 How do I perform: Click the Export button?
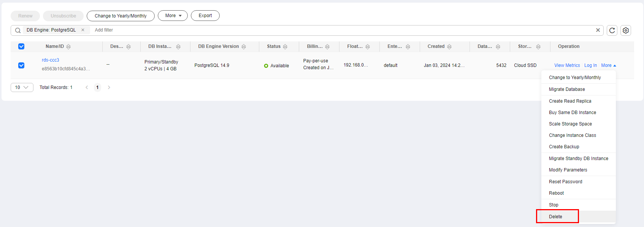(205, 16)
